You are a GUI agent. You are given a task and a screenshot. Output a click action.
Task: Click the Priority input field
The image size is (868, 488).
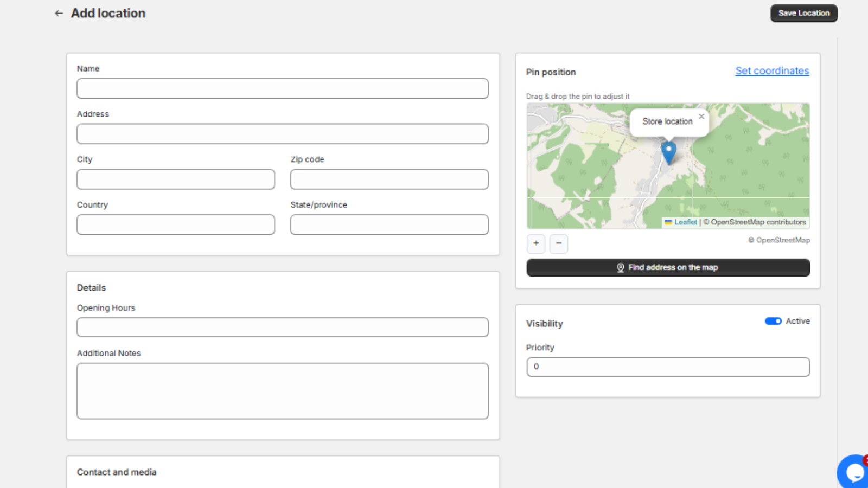click(x=668, y=367)
